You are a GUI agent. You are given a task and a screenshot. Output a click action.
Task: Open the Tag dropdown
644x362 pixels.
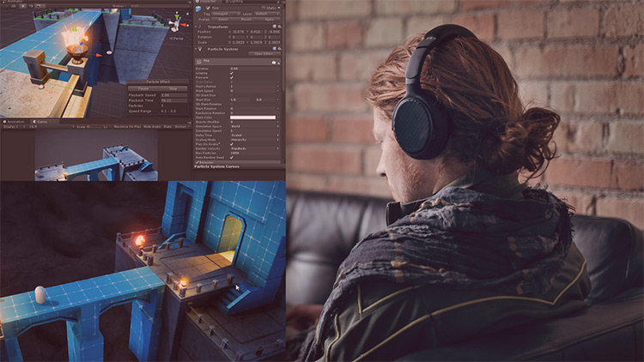click(226, 14)
